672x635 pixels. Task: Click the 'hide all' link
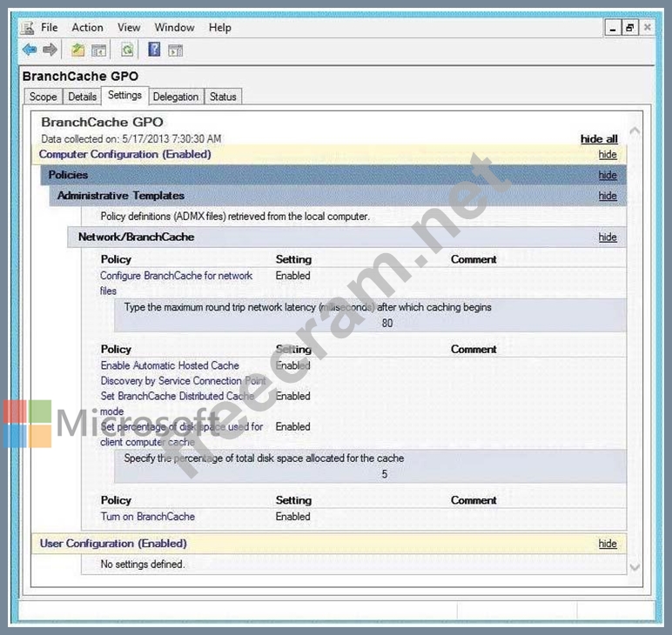pyautogui.click(x=599, y=138)
